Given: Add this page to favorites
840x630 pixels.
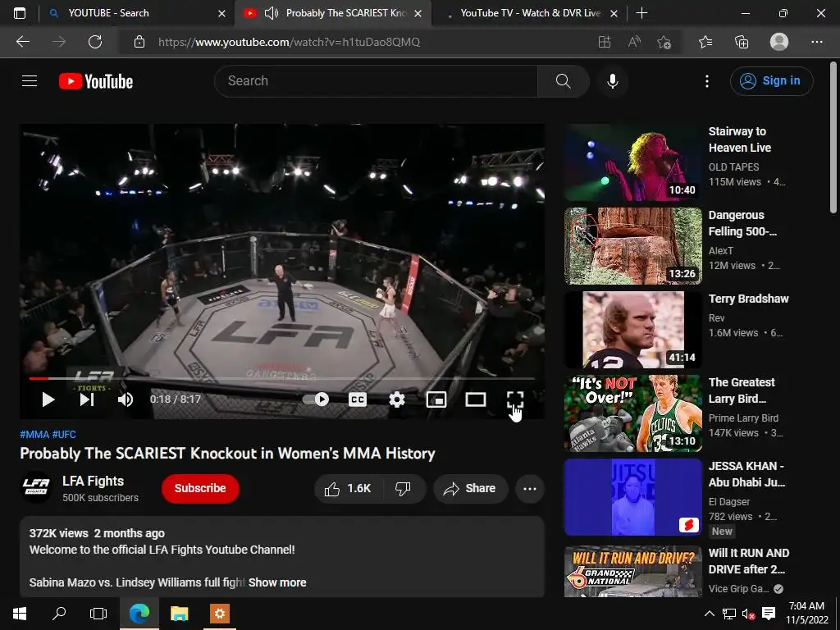Looking at the screenshot, I should (664, 42).
